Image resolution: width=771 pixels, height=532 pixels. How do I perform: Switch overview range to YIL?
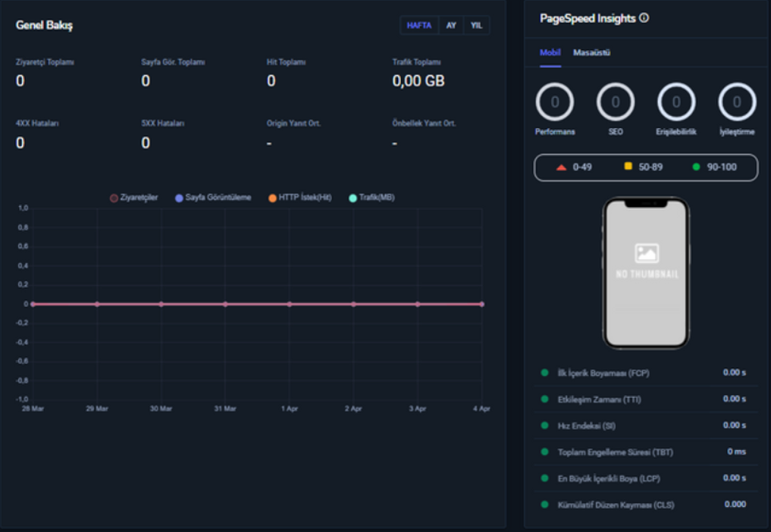pos(476,26)
